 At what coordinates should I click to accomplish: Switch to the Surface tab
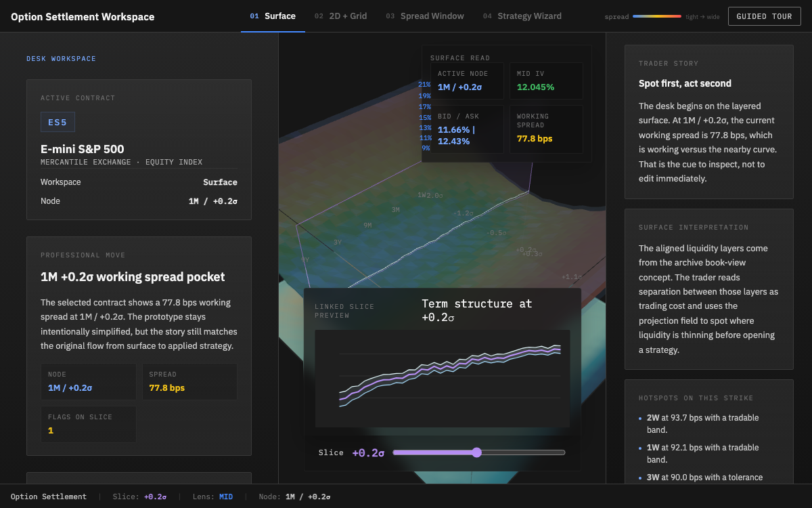(x=273, y=16)
